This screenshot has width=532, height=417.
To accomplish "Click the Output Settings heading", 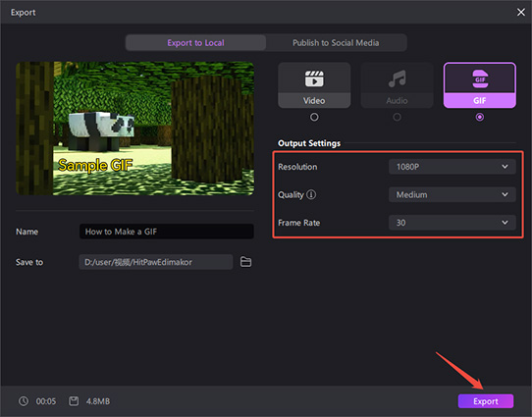I will tap(309, 143).
